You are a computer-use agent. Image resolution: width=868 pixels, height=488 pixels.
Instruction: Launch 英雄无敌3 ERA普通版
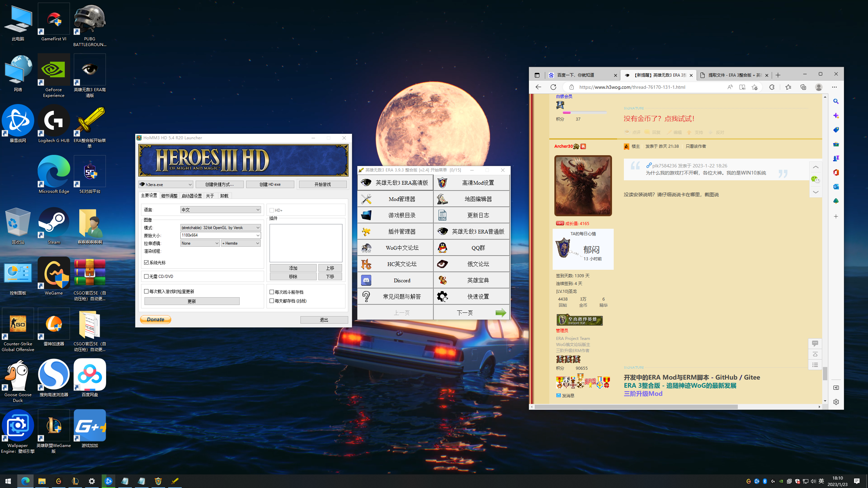471,231
